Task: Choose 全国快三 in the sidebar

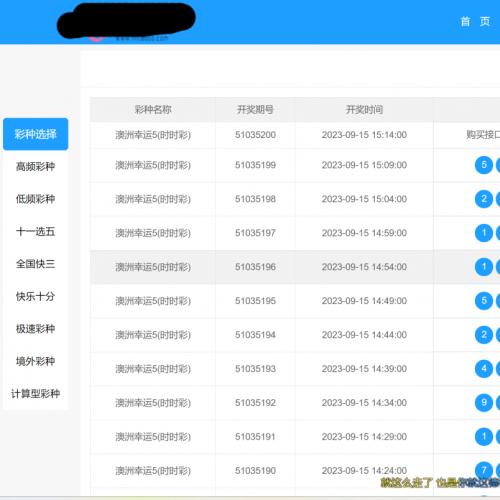Action: coord(36,264)
